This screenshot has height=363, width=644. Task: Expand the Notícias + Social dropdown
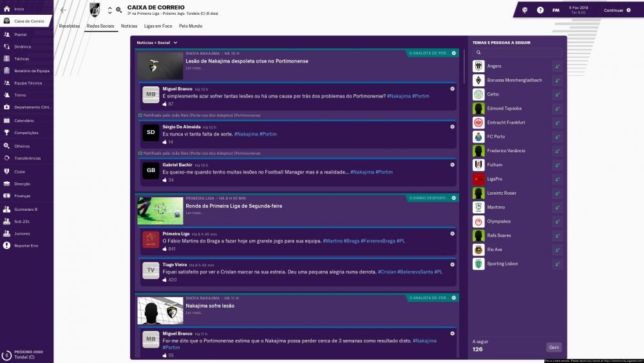point(157,43)
